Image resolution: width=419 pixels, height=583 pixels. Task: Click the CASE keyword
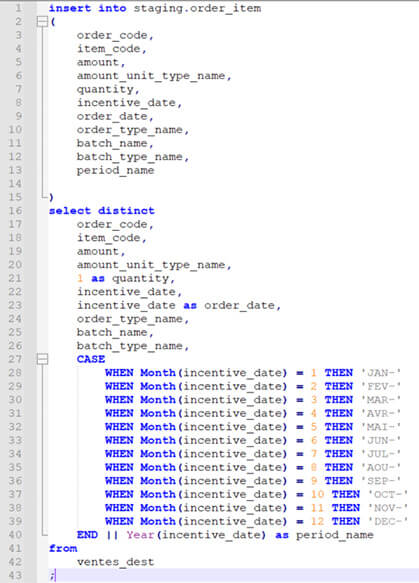click(x=91, y=359)
